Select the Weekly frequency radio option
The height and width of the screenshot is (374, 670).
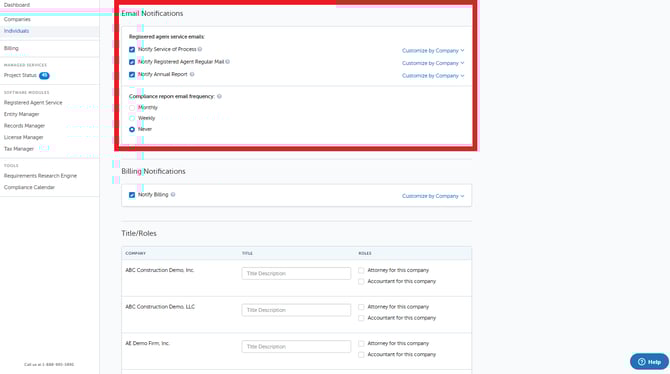(132, 118)
